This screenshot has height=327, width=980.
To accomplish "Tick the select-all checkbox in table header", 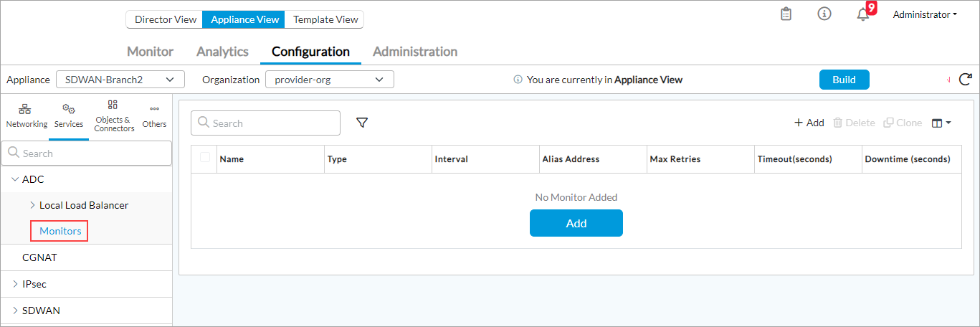I will [x=206, y=158].
